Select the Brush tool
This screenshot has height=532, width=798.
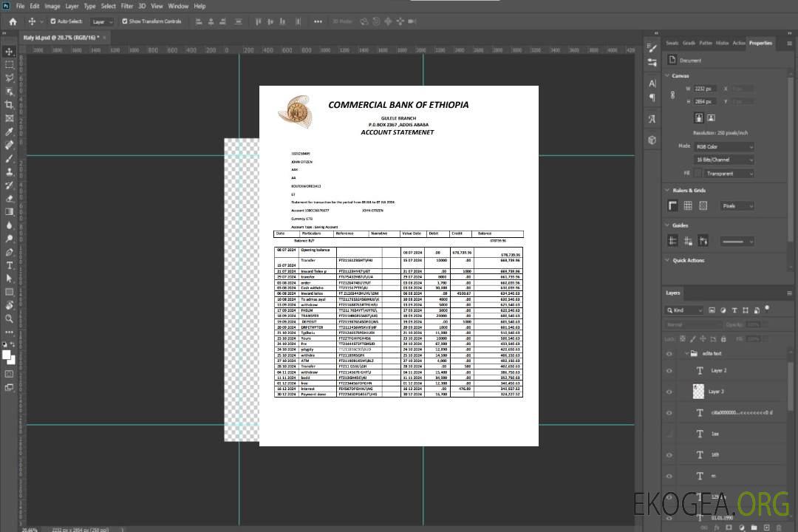click(9, 158)
